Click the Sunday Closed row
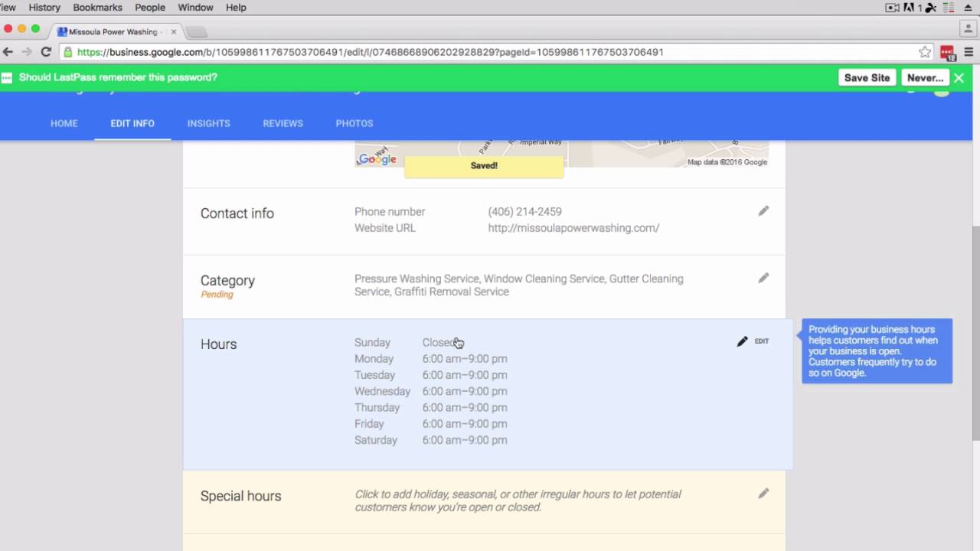Image resolution: width=980 pixels, height=551 pixels. pyautogui.click(x=409, y=343)
